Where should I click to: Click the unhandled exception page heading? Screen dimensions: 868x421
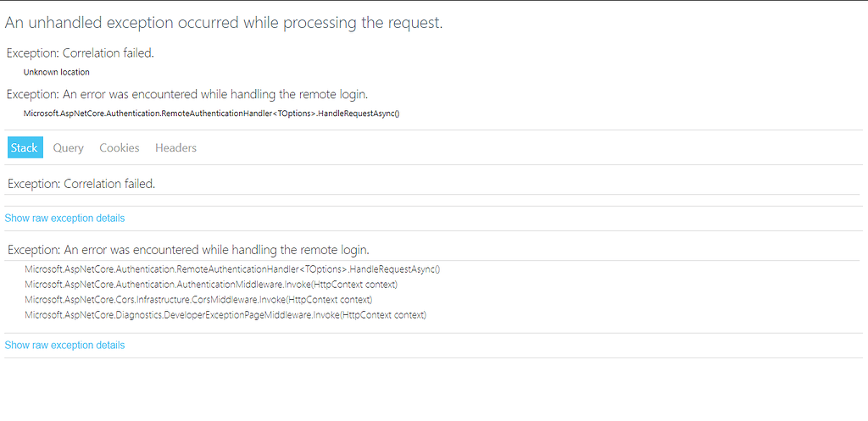point(224,23)
